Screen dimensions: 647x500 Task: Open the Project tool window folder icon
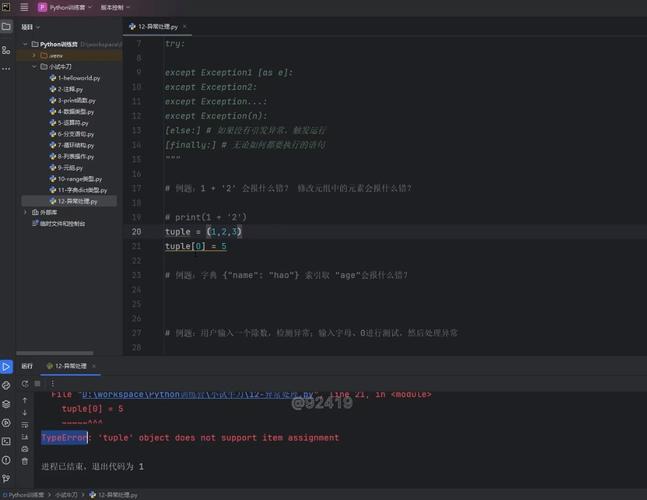[6, 27]
